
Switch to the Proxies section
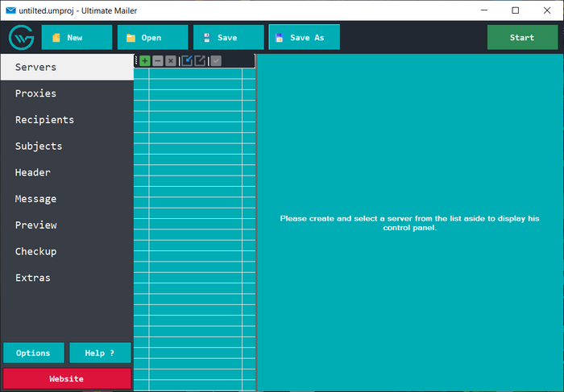35,93
